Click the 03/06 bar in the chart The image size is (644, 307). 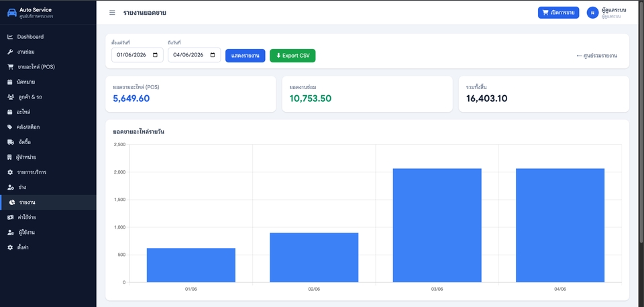tap(437, 225)
